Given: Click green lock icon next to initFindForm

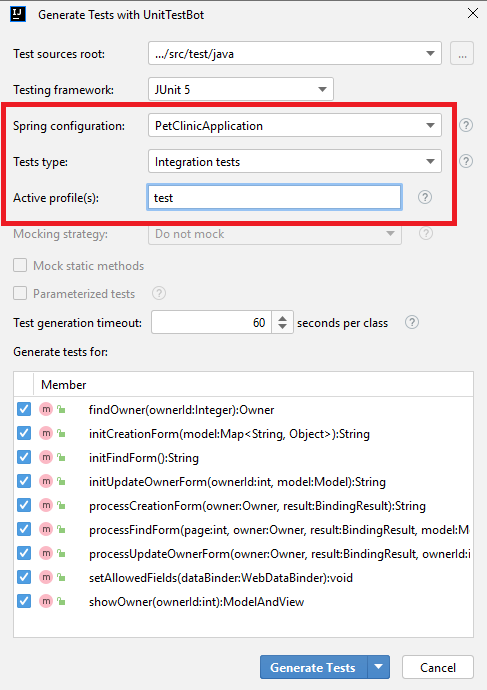Looking at the screenshot, I should tap(62, 458).
